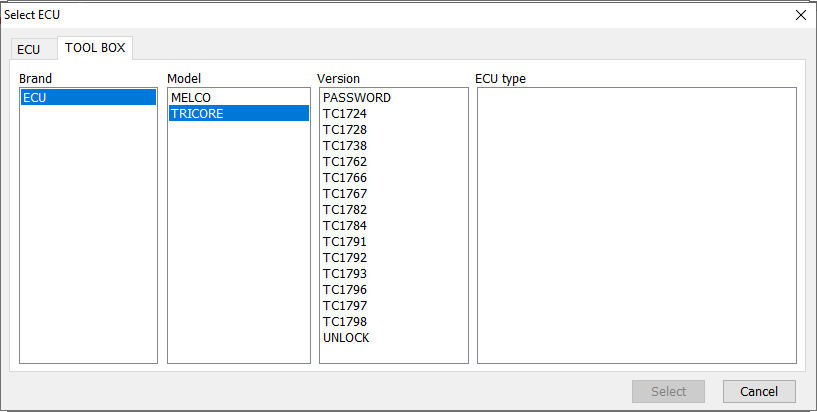The width and height of the screenshot is (817, 412).
Task: Select version TC1782
Action: tap(344, 210)
